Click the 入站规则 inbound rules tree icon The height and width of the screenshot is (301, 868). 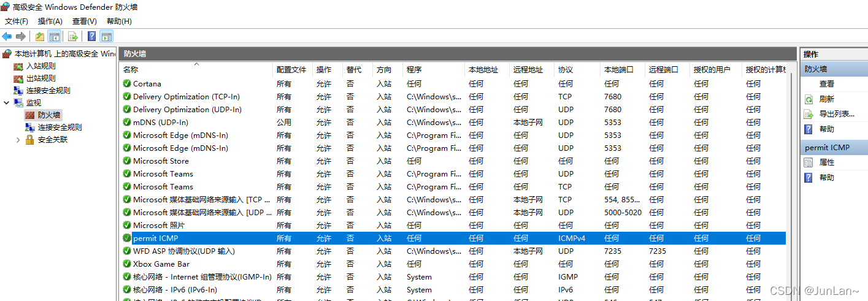coord(18,66)
